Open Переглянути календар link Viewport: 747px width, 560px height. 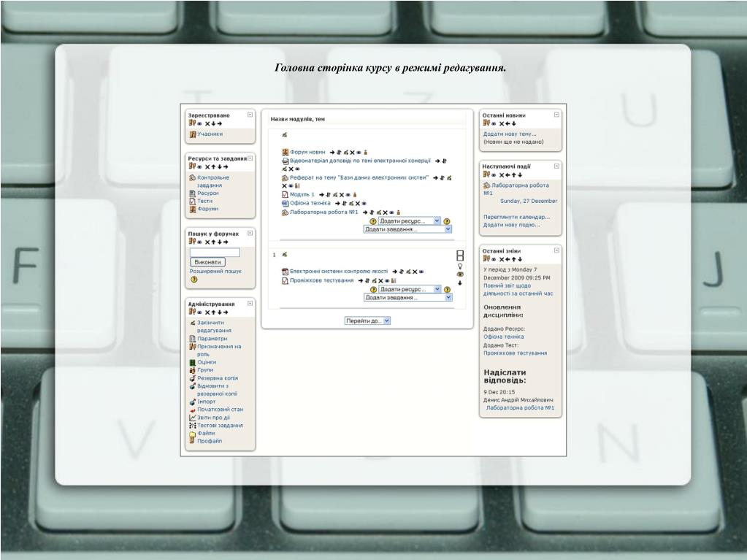pyautogui.click(x=516, y=217)
